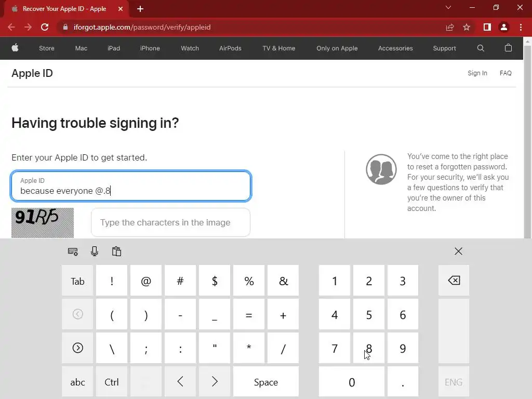
Task: Open the Store menu item
Action: [46, 48]
